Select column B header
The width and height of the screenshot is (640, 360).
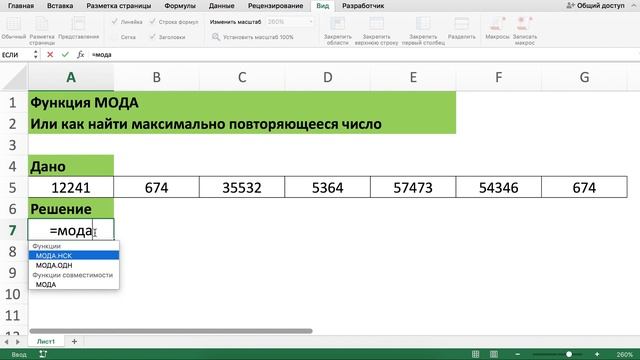156,78
